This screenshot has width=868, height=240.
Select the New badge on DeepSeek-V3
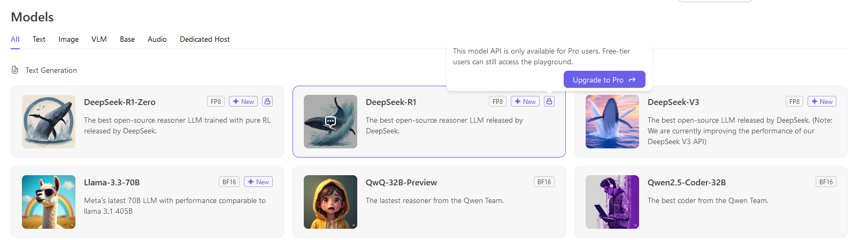[822, 101]
